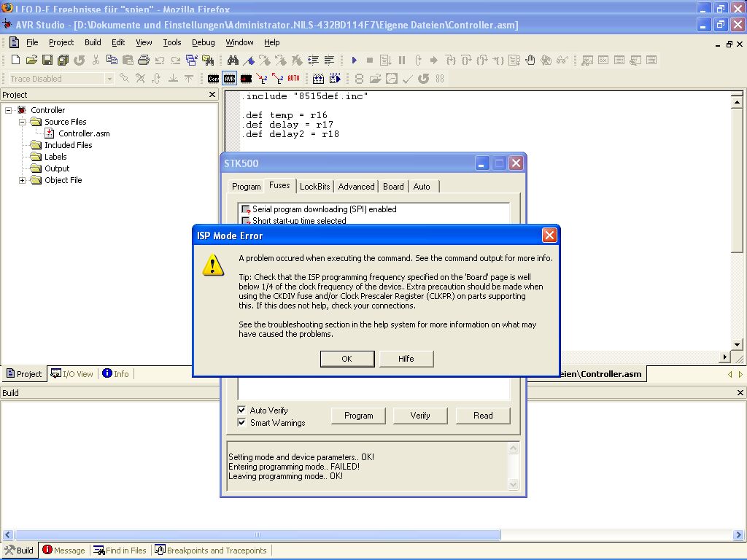Click the Assemble build icon
This screenshot has width=747, height=560.
tap(318, 79)
